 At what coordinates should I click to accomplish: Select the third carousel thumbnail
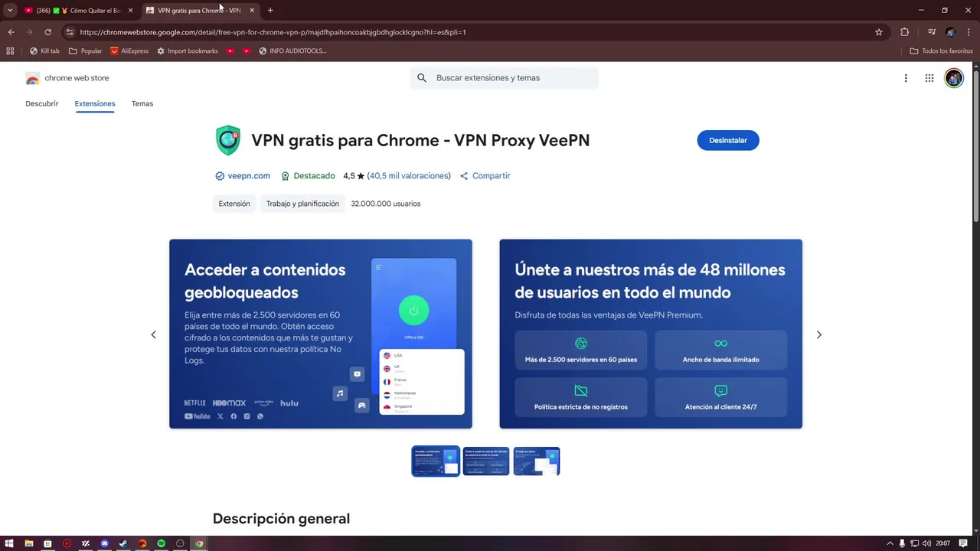(537, 461)
